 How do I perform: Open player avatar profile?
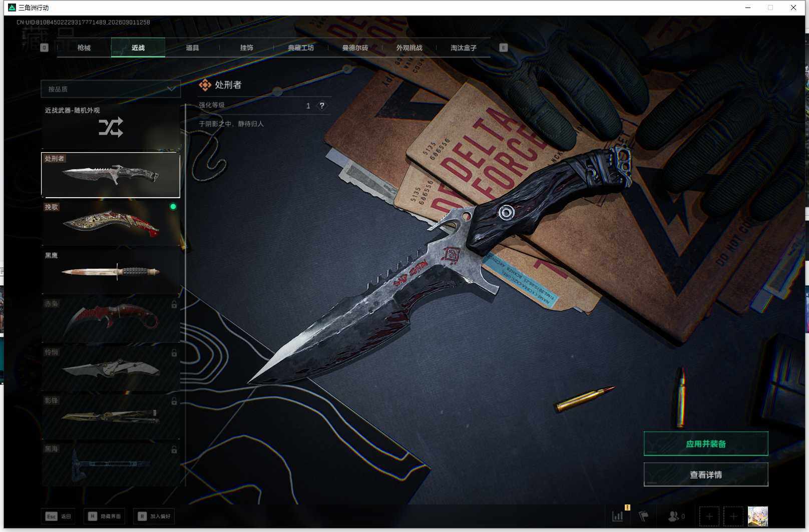757,516
